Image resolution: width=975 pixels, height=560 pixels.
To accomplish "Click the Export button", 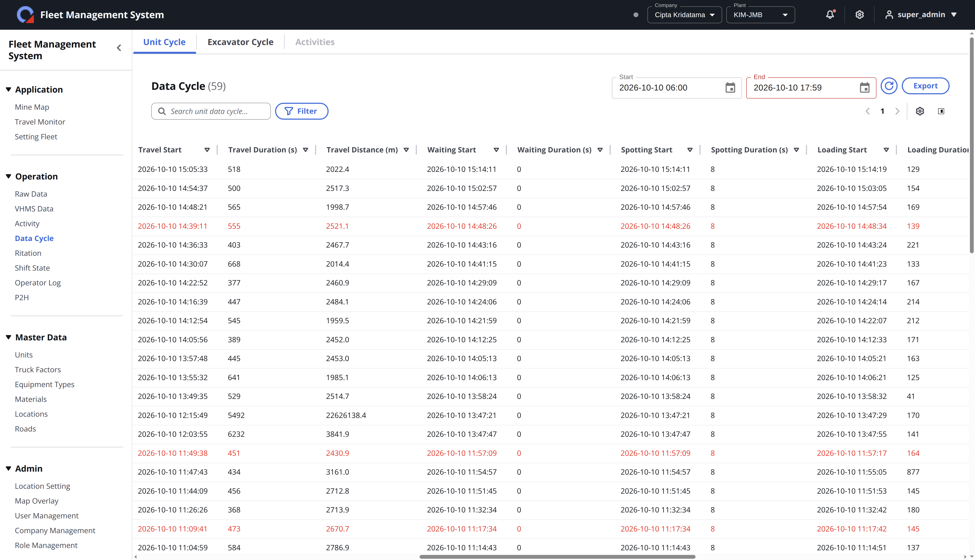I will pyautogui.click(x=925, y=86).
